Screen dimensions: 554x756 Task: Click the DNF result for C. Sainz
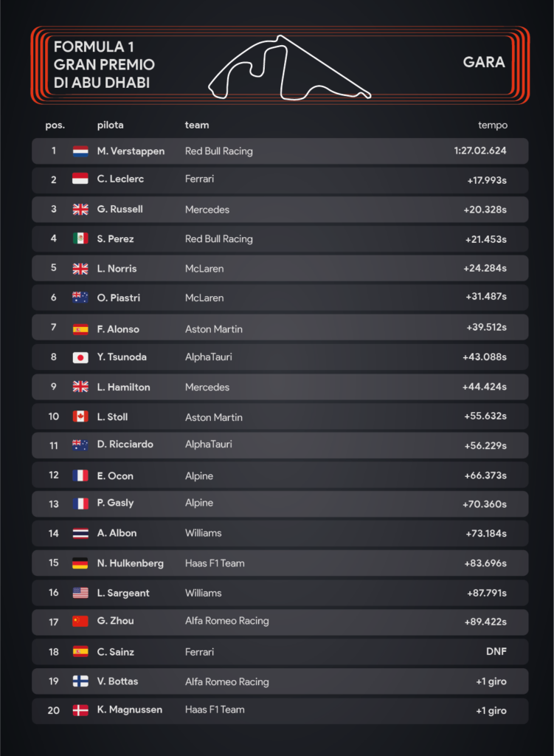pyautogui.click(x=496, y=651)
